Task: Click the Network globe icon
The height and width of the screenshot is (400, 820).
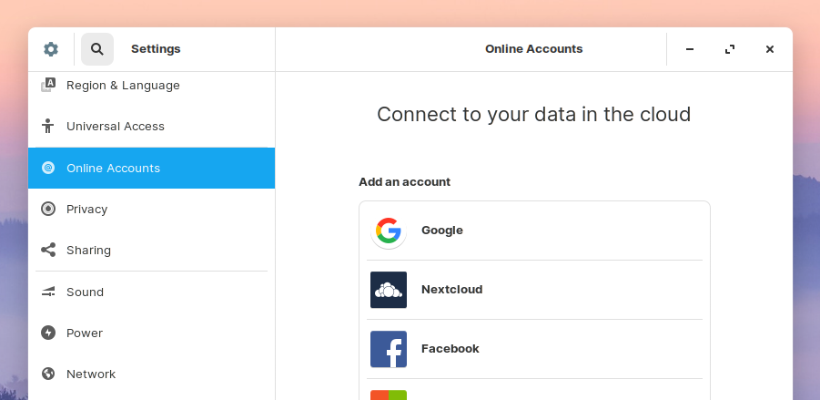Action: (48, 374)
